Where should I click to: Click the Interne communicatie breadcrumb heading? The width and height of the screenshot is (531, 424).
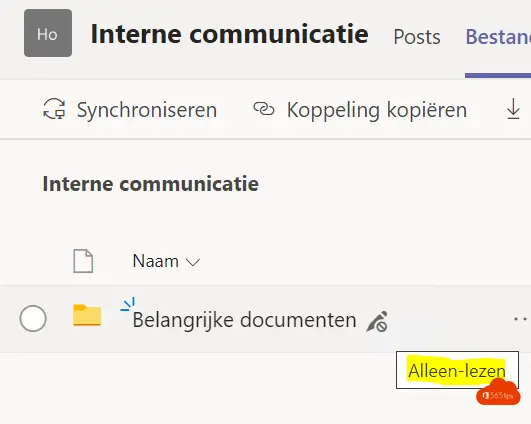151,184
